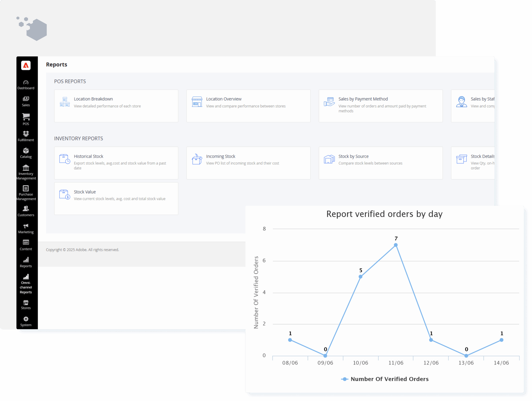The width and height of the screenshot is (532, 401).
Task: Click the Stock Details report icon
Action: coord(462,160)
